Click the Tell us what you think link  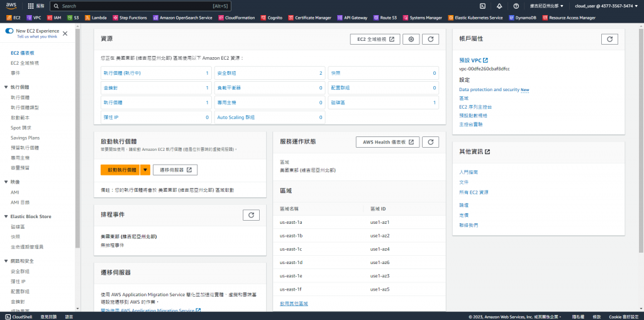click(37, 36)
